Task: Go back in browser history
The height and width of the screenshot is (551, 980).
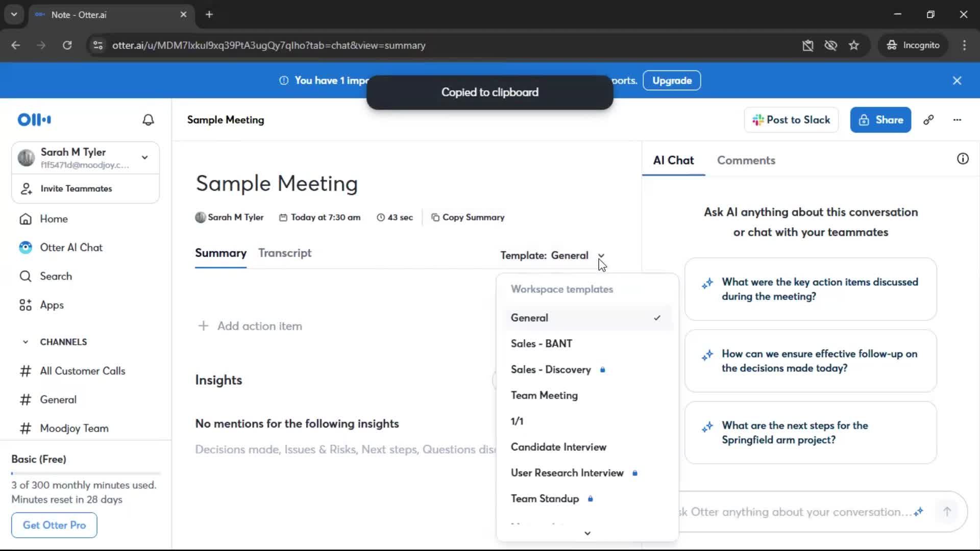Action: coord(16,45)
